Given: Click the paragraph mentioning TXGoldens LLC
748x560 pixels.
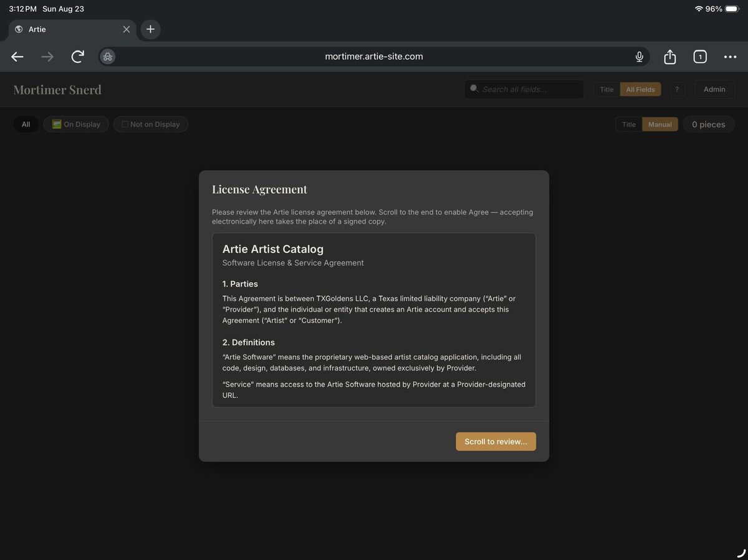Looking at the screenshot, I should coord(369,310).
